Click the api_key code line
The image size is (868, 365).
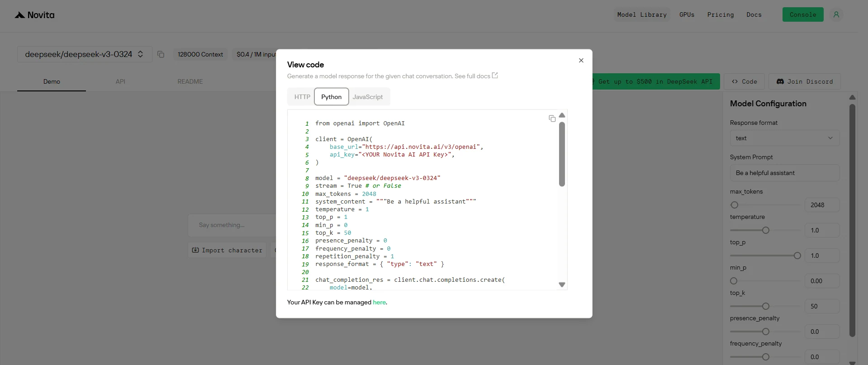tap(392, 155)
